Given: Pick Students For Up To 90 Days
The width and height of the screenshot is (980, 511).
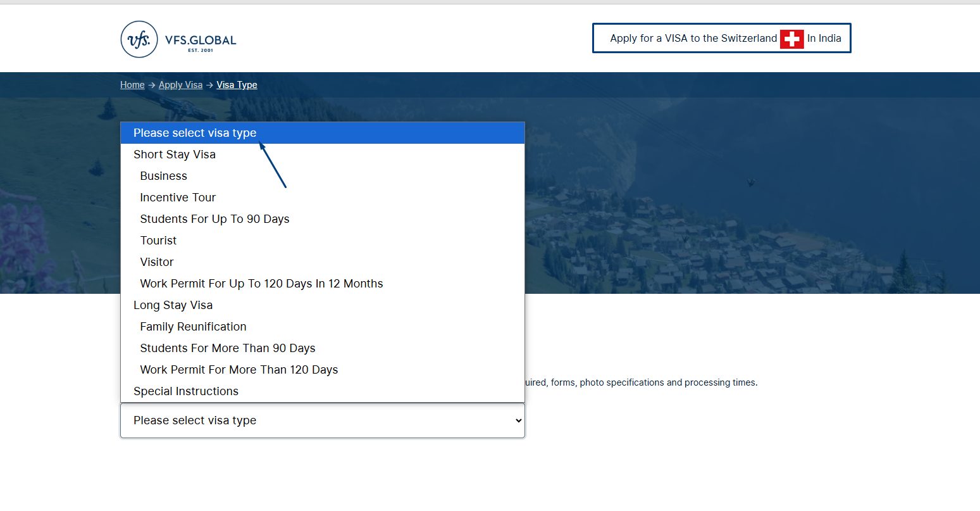Looking at the screenshot, I should point(323,219).
